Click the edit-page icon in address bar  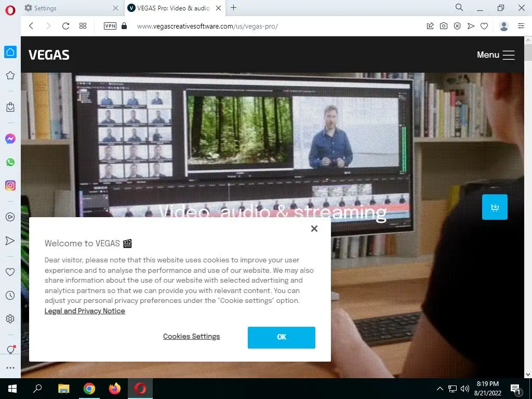pos(430,26)
